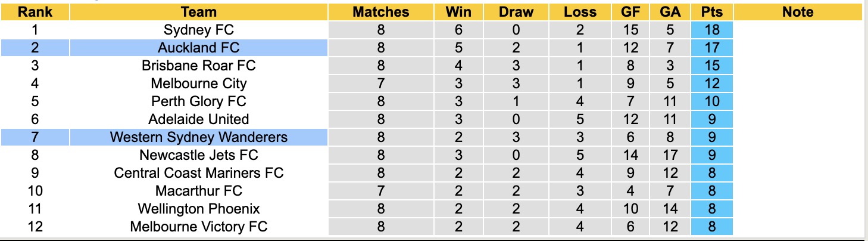Viewport: 868px width, 241px height.
Task: Open the Sydney FC team link
Action: point(199,30)
